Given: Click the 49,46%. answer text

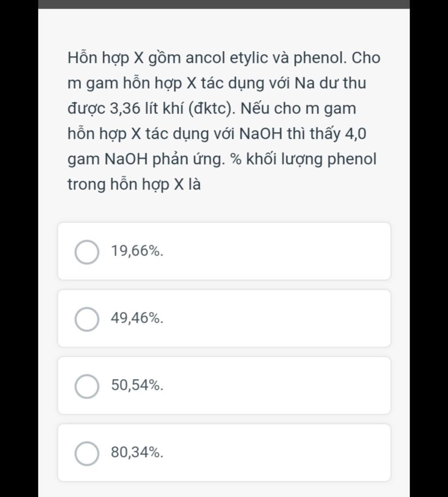Looking at the screenshot, I should point(137,318).
